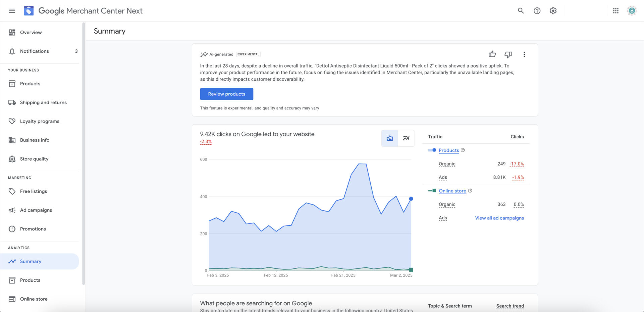The width and height of the screenshot is (644, 312).
Task: Open the account avatar menu
Action: (x=632, y=11)
